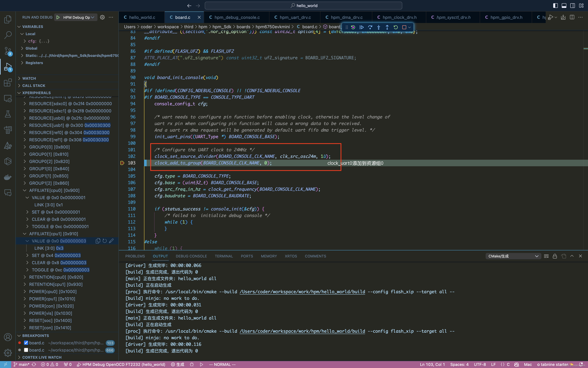Uncheck the board.c line 103 breakpoint
The width and height of the screenshot is (588, 368).
click(x=26, y=343)
